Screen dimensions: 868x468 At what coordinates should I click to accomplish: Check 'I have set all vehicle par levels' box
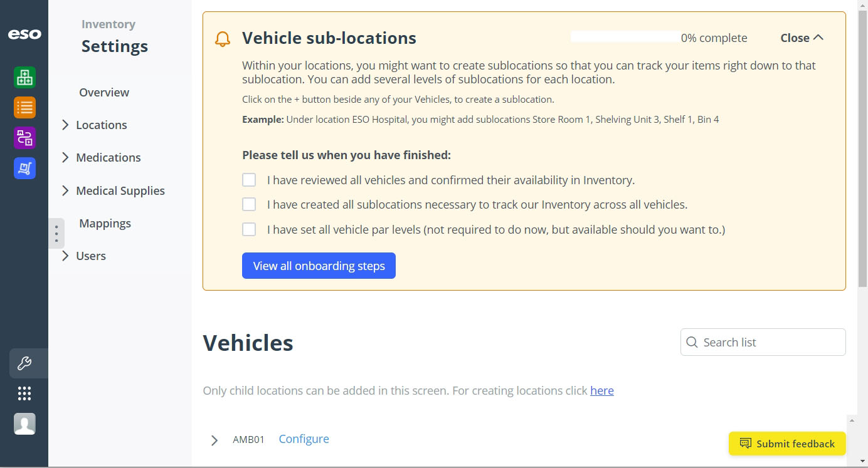tap(249, 230)
